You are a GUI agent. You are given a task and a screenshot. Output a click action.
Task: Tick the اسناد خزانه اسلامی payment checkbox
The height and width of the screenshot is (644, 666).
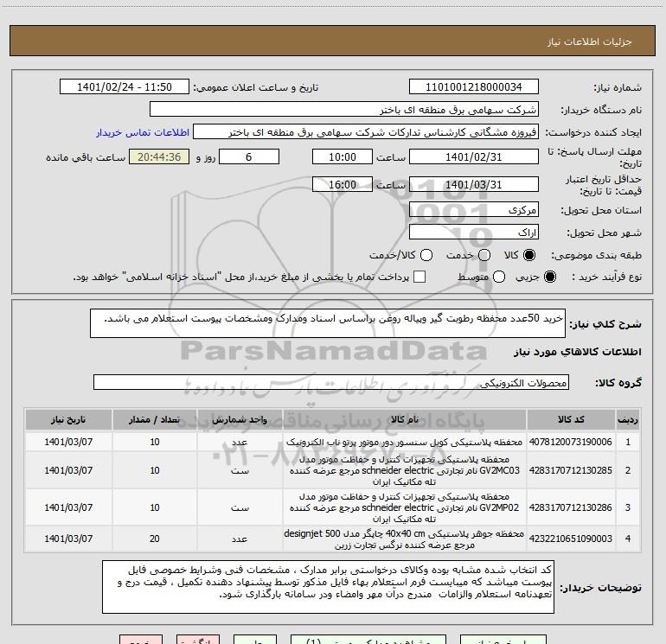point(419,277)
